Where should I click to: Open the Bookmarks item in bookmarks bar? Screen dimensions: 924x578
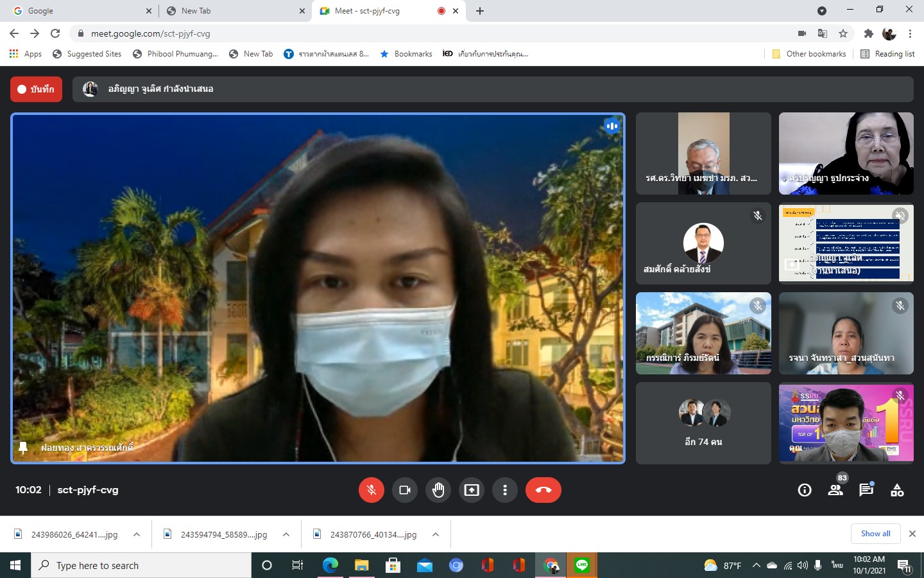(406, 54)
